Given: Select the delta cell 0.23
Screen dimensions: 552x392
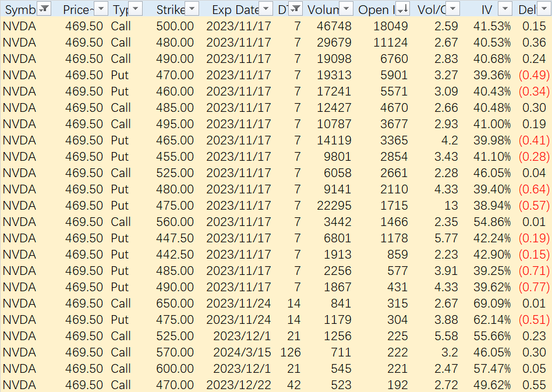Looking at the screenshot, I should (x=534, y=336).
